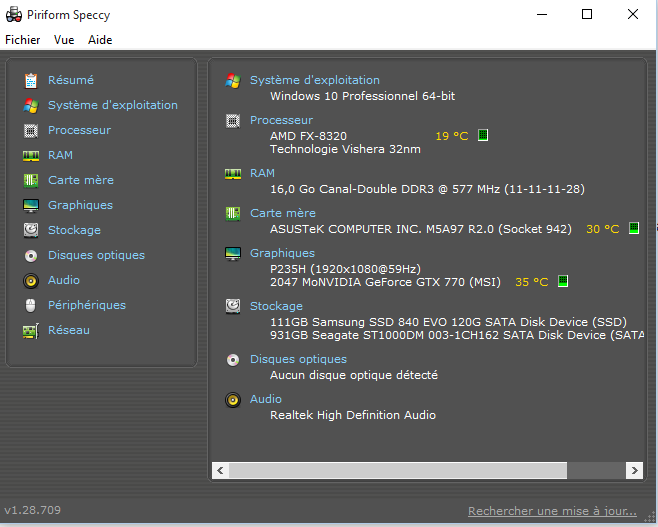Image resolution: width=658 pixels, height=527 pixels.
Task: Select Système d'exploitation in the sidebar
Action: pos(113,105)
